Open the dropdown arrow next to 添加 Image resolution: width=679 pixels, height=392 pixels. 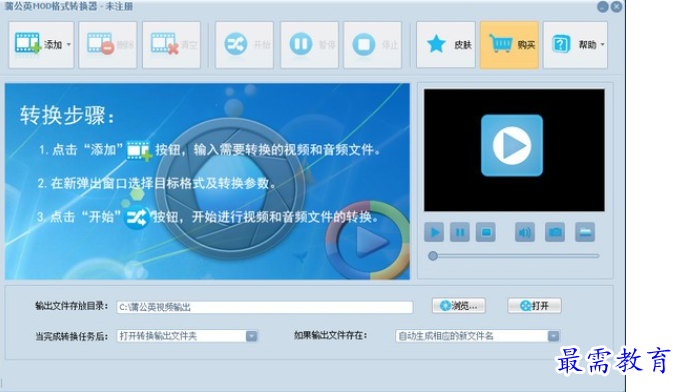click(69, 45)
